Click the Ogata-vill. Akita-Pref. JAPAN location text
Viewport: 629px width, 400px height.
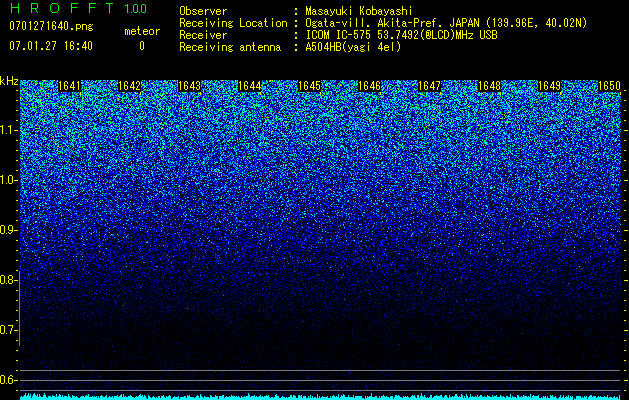[446, 23]
